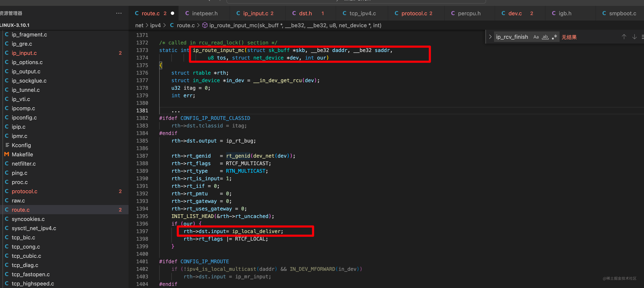Go to next match arrow
Image resolution: width=644 pixels, height=288 pixels.
tap(634, 37)
